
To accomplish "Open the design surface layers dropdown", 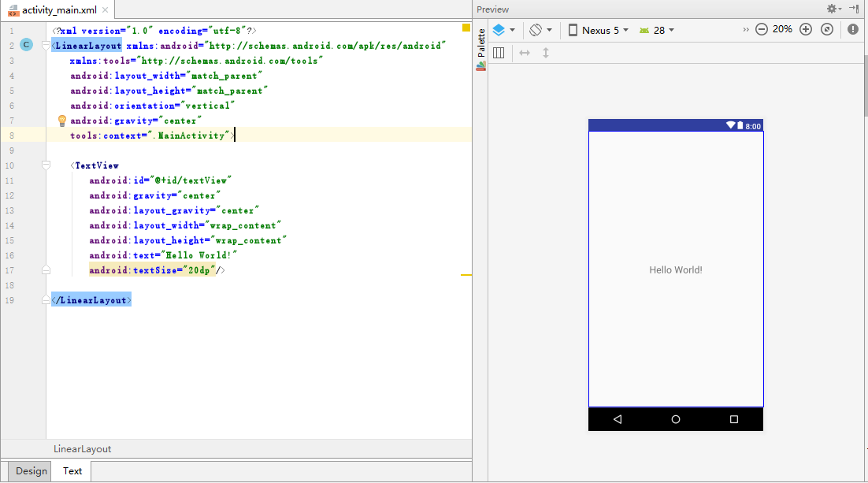I will click(x=503, y=30).
